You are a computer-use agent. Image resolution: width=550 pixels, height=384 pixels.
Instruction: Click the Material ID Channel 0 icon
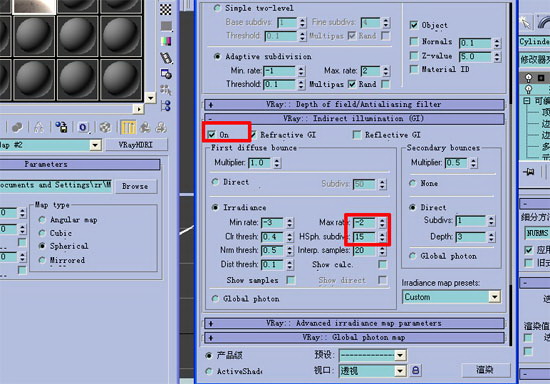(x=83, y=127)
